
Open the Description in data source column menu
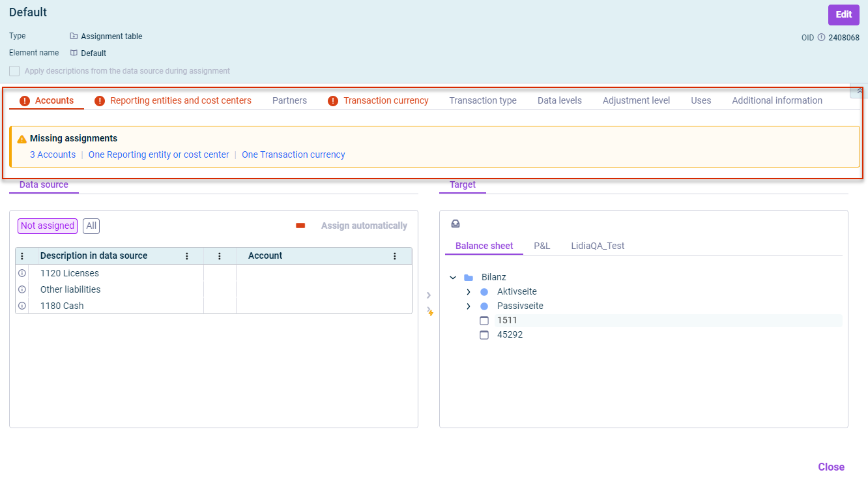click(187, 256)
